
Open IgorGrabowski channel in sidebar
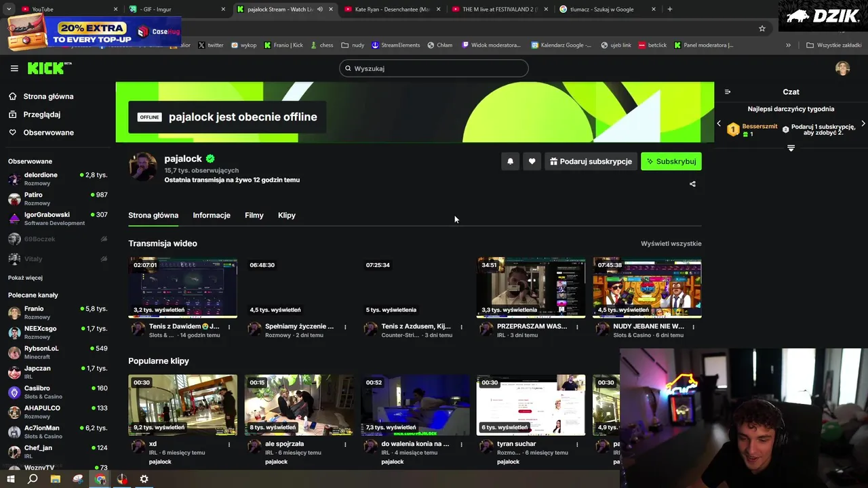point(58,218)
